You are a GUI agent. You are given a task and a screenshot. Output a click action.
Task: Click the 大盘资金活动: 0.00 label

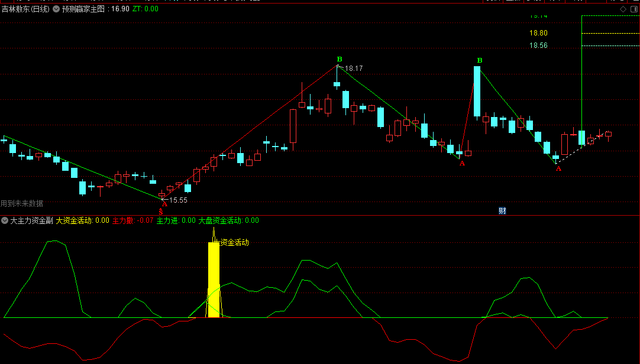[228, 220]
